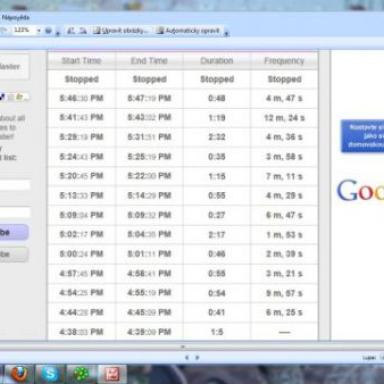The height and width of the screenshot is (384, 384).
Task: Select frequency value 3 m, 21 s
Action: point(284,274)
